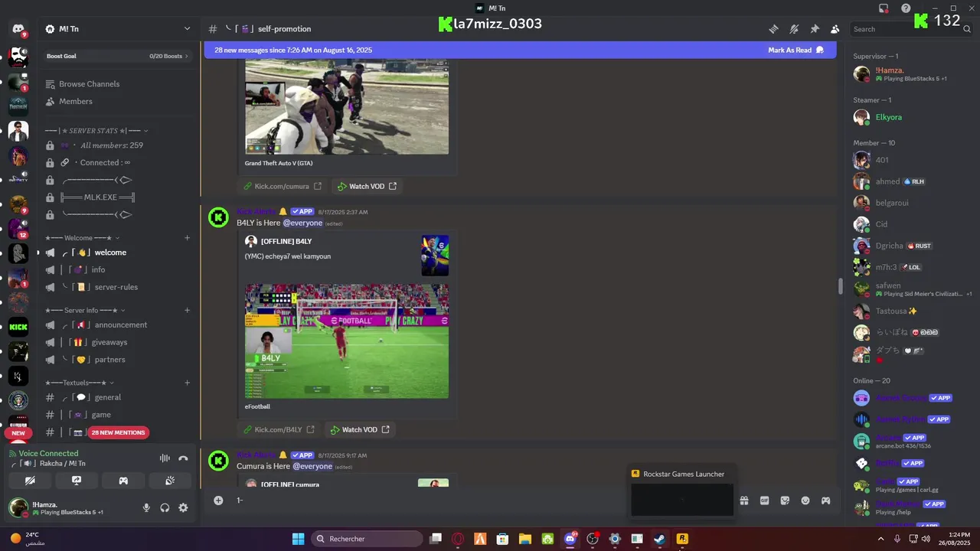Screen dimensions: 980x551
Task: Open the green KICK server icon
Action: [18, 327]
